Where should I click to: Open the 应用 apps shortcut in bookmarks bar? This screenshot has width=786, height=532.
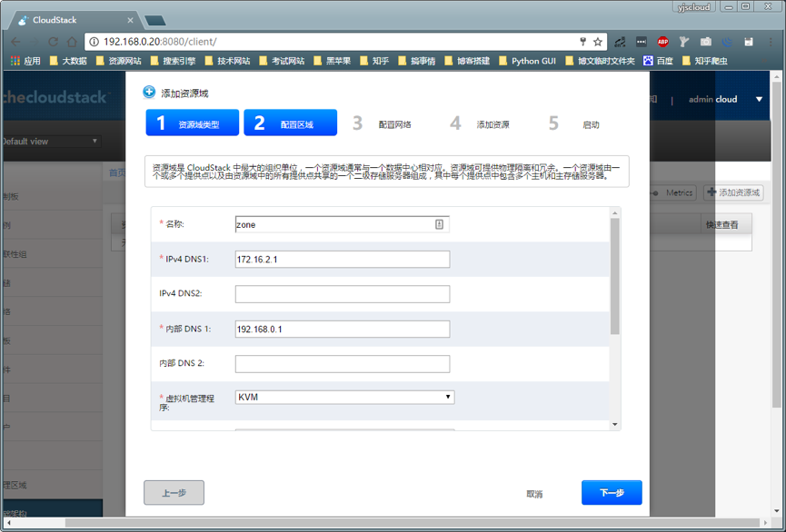[x=25, y=61]
